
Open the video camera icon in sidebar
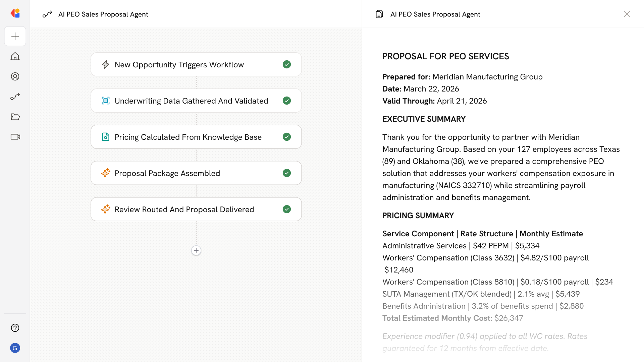point(15,137)
